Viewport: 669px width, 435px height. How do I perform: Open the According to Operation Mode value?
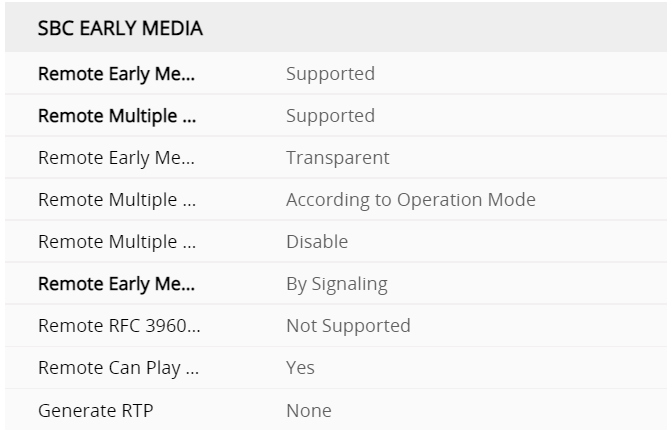pos(410,200)
